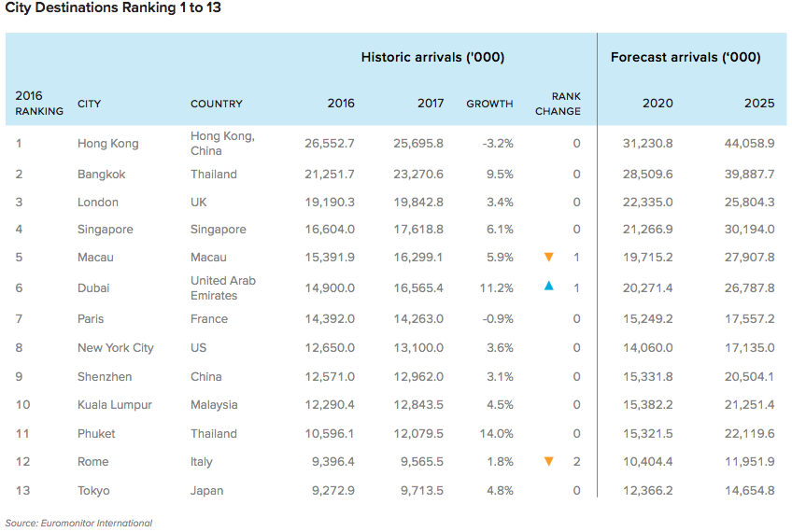The width and height of the screenshot is (792, 532).
Task: Click the Source: Euromonitor International text
Action: tap(78, 523)
